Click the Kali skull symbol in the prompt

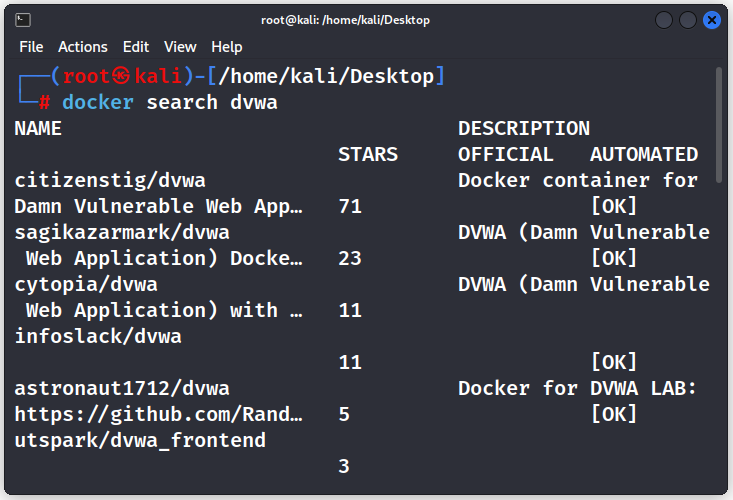[121, 76]
